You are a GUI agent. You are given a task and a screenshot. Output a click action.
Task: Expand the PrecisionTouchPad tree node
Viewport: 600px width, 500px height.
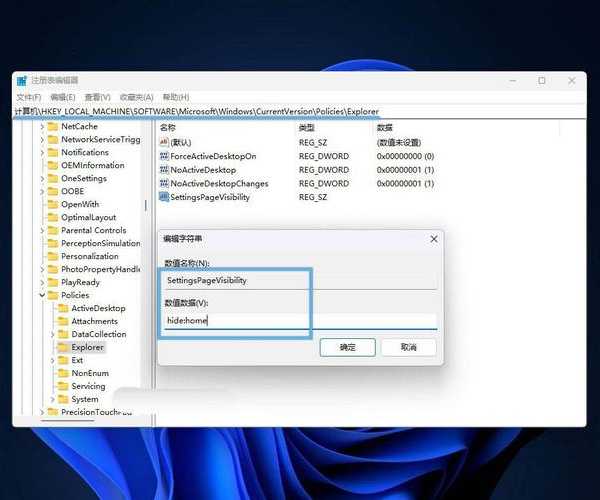click(x=43, y=412)
